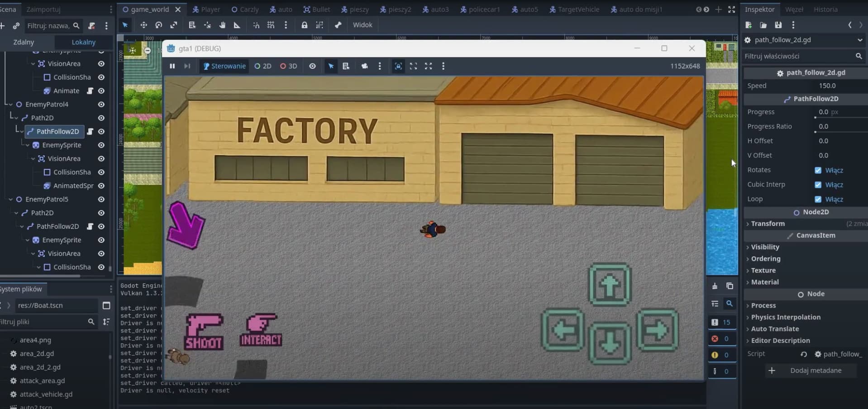Open the Widok menu button
Viewport: 868px width, 409px height.
coord(362,25)
